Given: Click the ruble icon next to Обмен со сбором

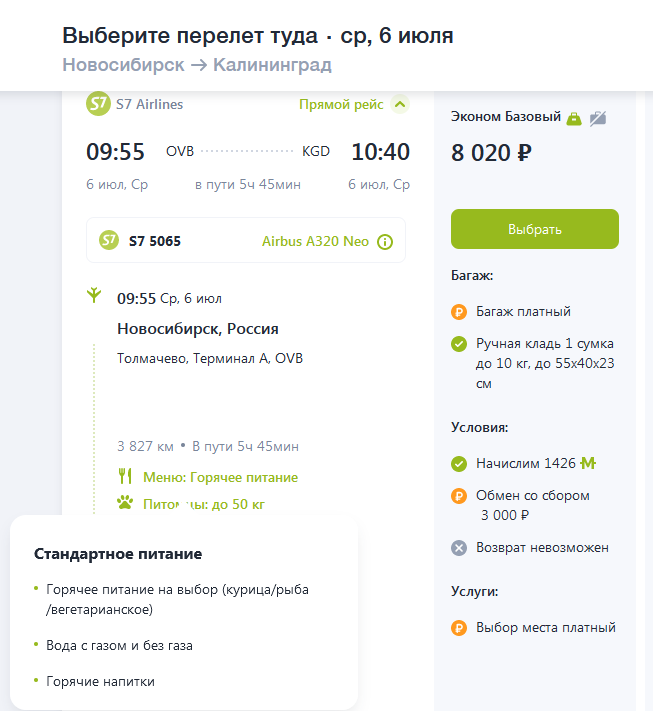Looking at the screenshot, I should click(459, 496).
